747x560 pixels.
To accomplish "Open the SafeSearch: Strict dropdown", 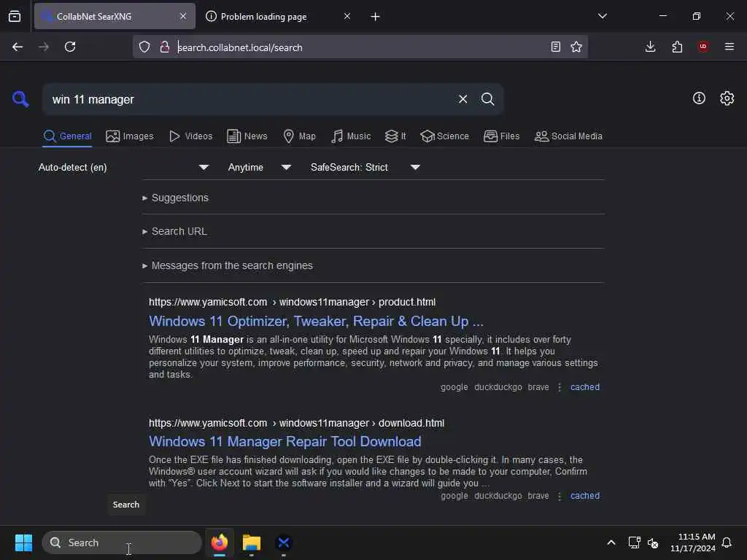I will [365, 167].
